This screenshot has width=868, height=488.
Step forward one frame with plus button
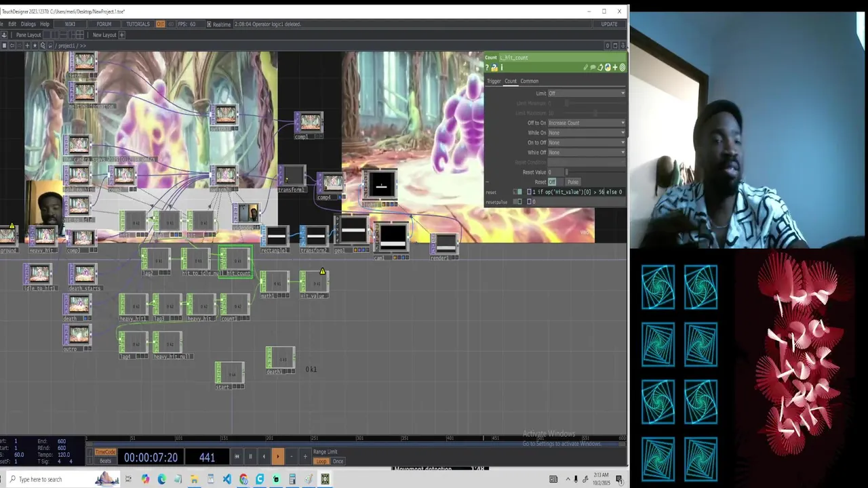tap(305, 456)
